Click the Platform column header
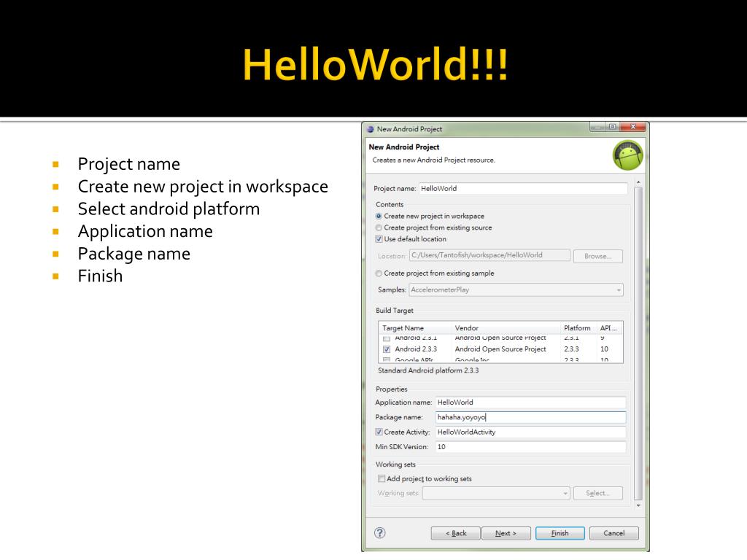 578,328
